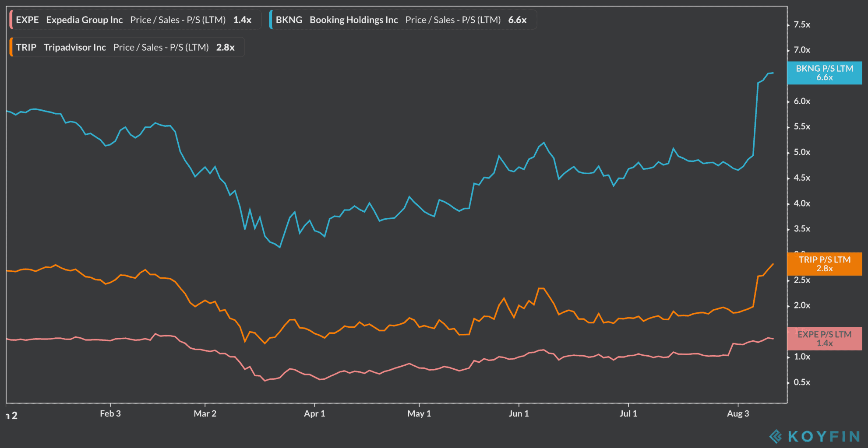Click the Aug 3 date axis label
Screen dimensions: 868x448
(x=738, y=413)
